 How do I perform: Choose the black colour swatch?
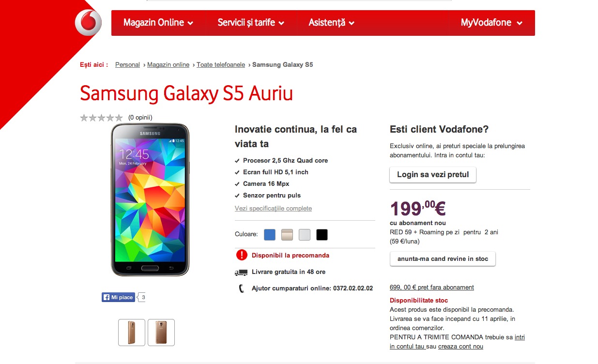pyautogui.click(x=322, y=235)
